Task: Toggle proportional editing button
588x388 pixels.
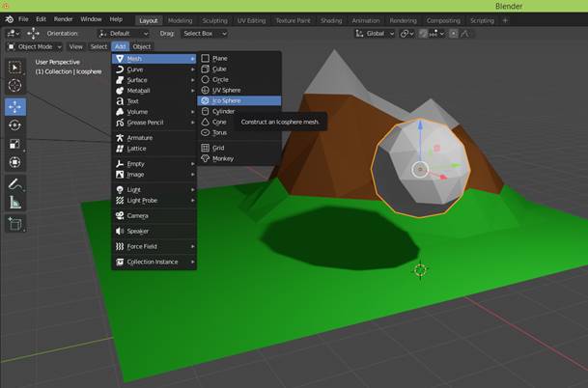Action: (x=454, y=34)
